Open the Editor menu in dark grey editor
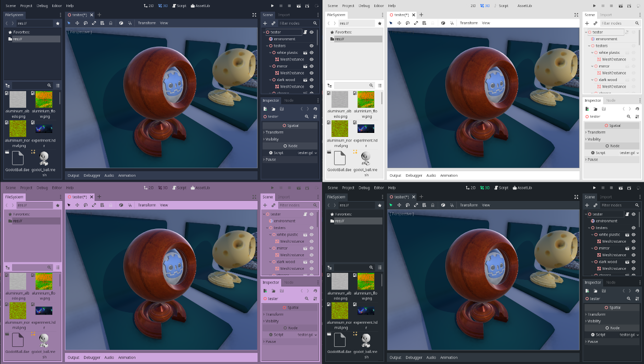The image size is (644, 364). pyautogui.click(x=379, y=188)
